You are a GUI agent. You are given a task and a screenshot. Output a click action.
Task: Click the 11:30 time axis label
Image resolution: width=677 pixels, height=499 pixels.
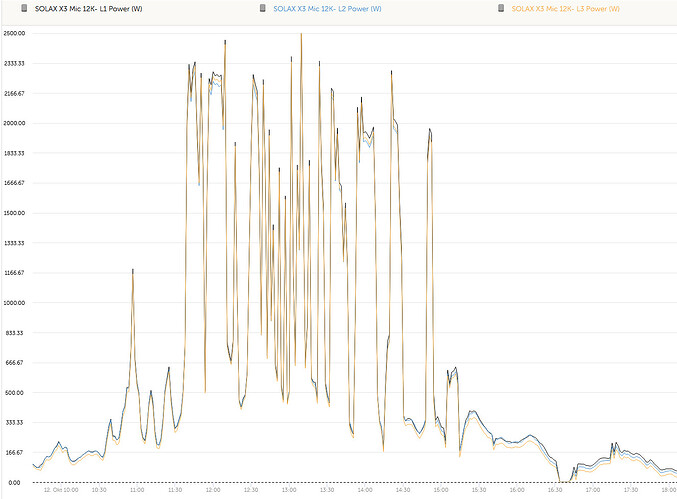tap(175, 490)
